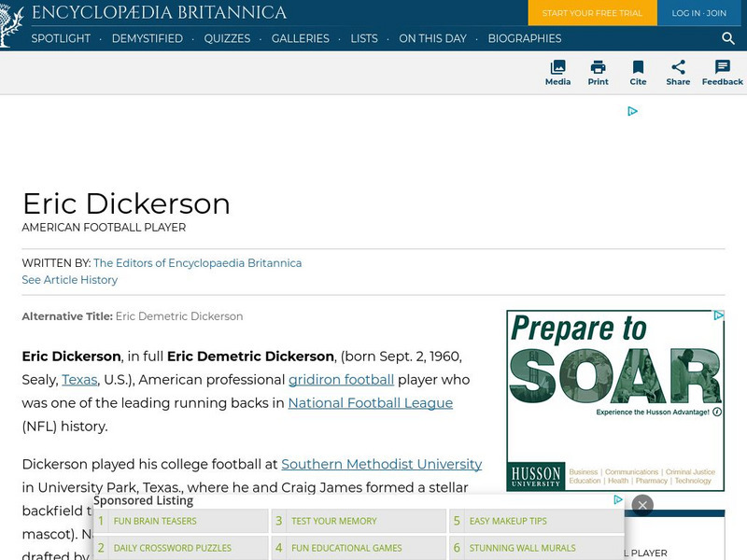
Task: Open the Quizzes section
Action: coord(227,39)
